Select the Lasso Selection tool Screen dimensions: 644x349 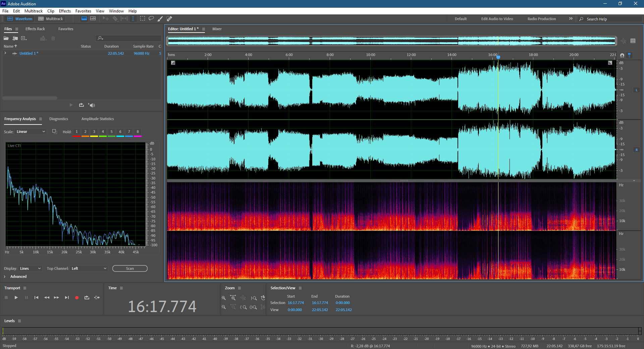151,19
